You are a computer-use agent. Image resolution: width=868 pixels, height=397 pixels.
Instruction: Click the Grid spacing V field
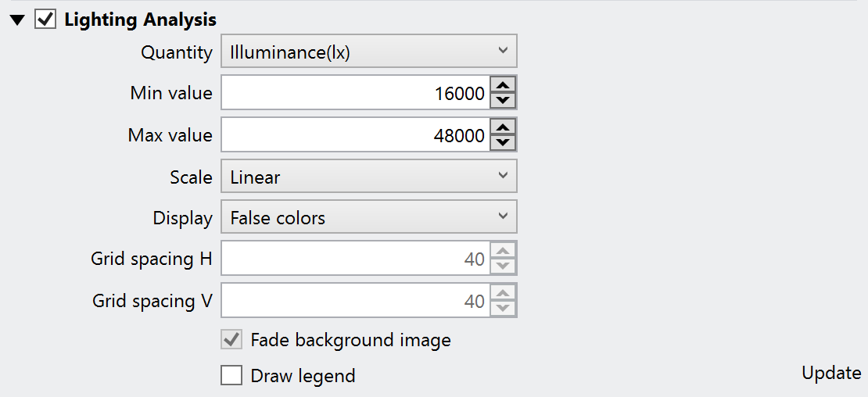(x=355, y=301)
